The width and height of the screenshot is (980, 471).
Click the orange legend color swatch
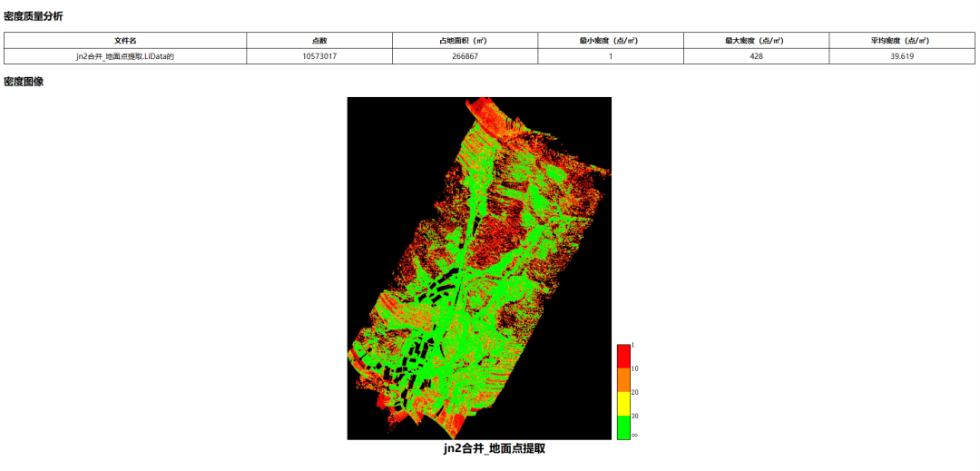[623, 380]
